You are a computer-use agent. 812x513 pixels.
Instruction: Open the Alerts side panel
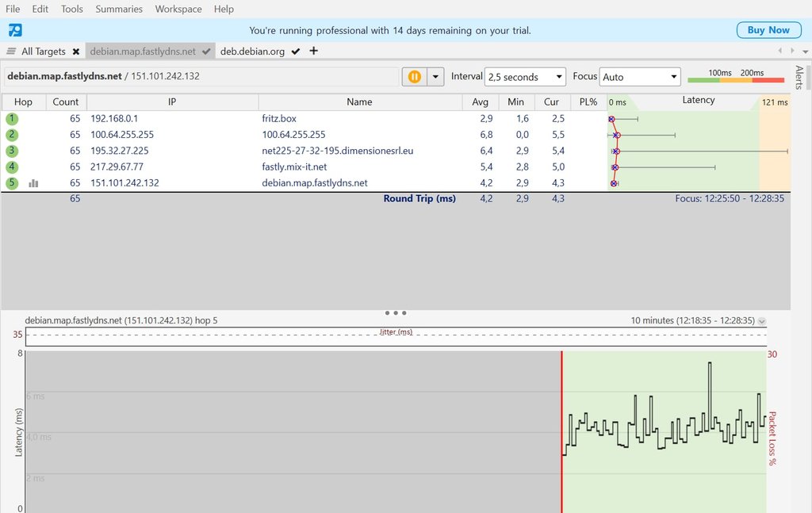[799, 77]
